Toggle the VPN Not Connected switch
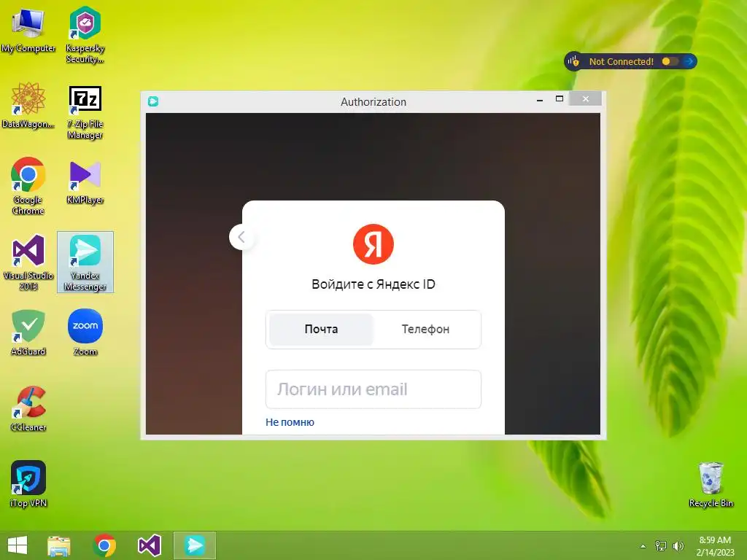Image resolution: width=747 pixels, height=560 pixels. (x=670, y=61)
